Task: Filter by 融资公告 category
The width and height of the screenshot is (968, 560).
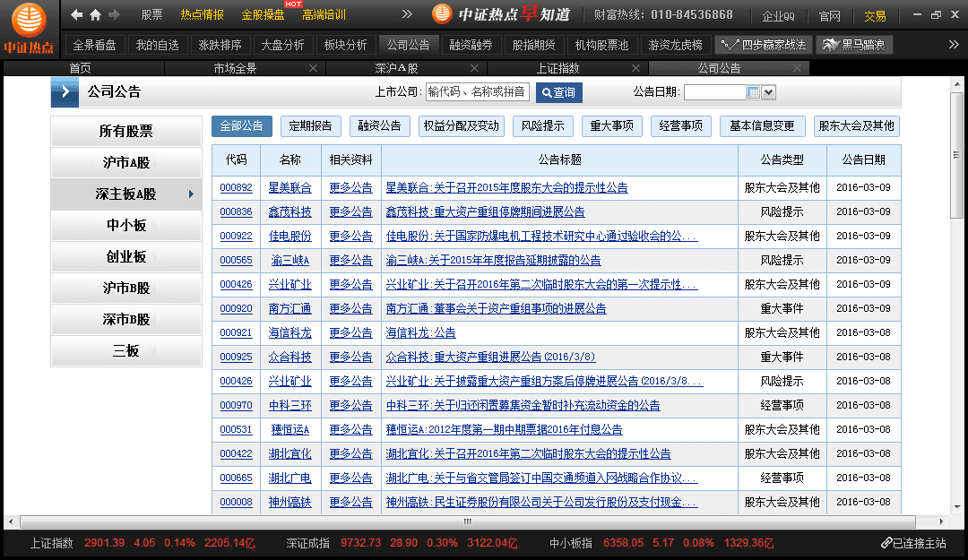Action: click(380, 126)
